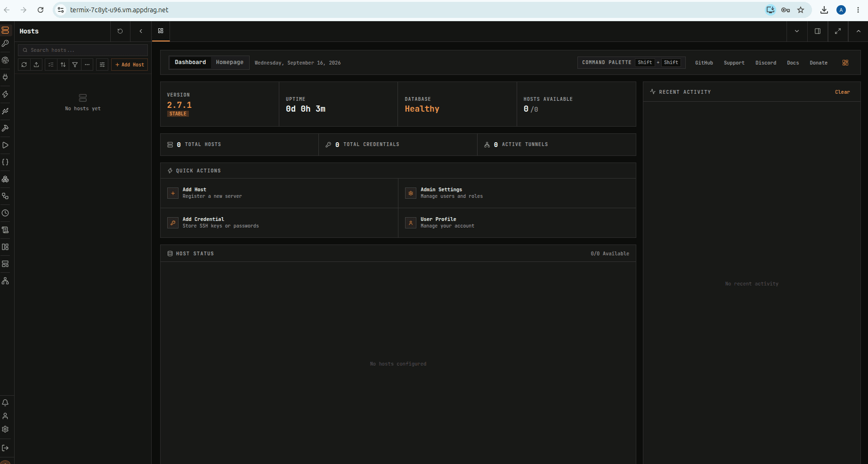Open the Command Palette button
This screenshot has width=868, height=464.
click(631, 63)
